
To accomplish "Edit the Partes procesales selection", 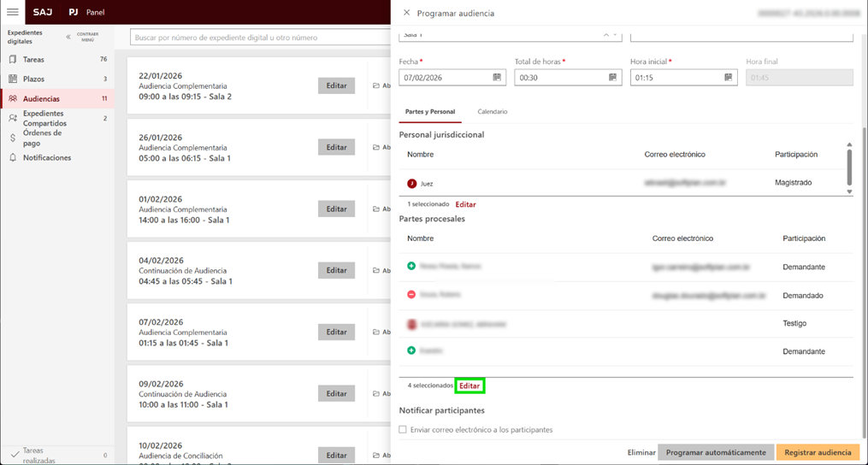I will pos(469,386).
